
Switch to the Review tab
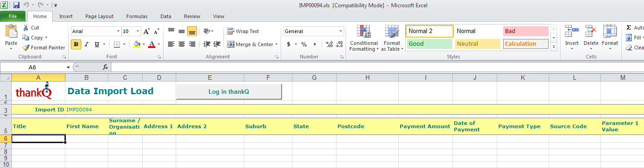point(192,16)
